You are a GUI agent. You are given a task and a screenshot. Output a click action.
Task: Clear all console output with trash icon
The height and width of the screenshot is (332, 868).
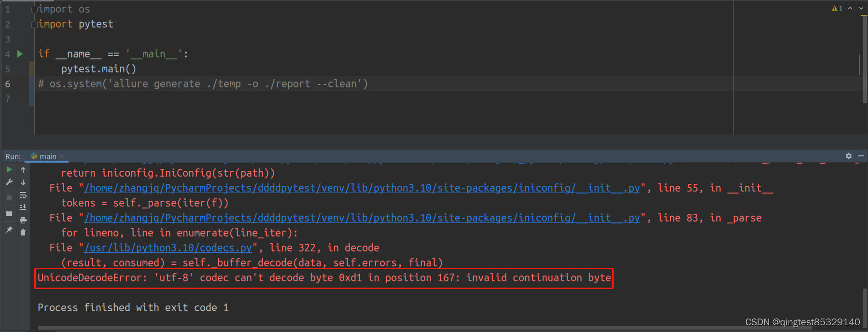[23, 232]
